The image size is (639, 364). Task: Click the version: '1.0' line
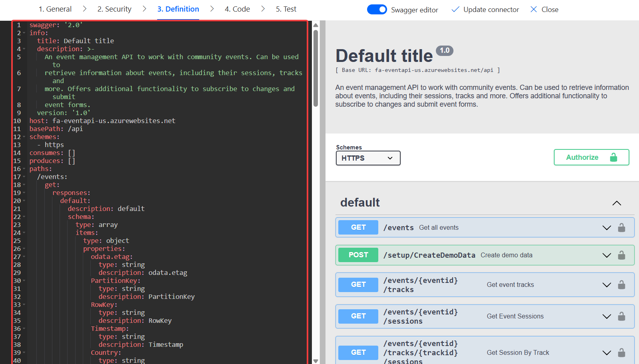(64, 113)
